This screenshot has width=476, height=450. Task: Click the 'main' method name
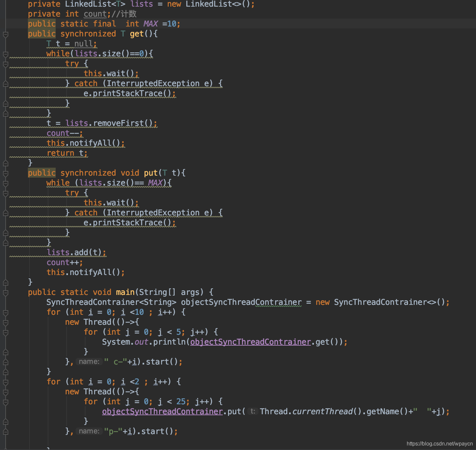125,292
